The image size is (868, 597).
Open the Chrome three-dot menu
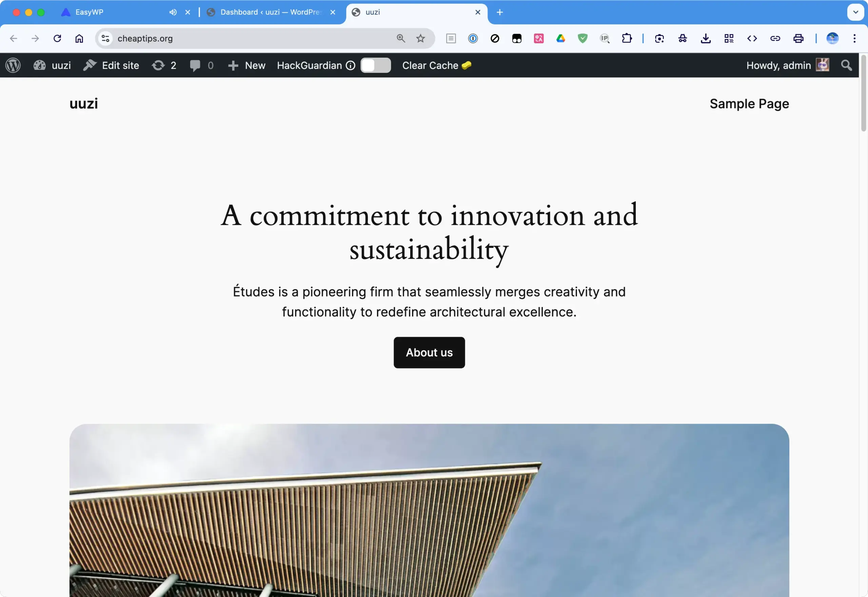(854, 39)
